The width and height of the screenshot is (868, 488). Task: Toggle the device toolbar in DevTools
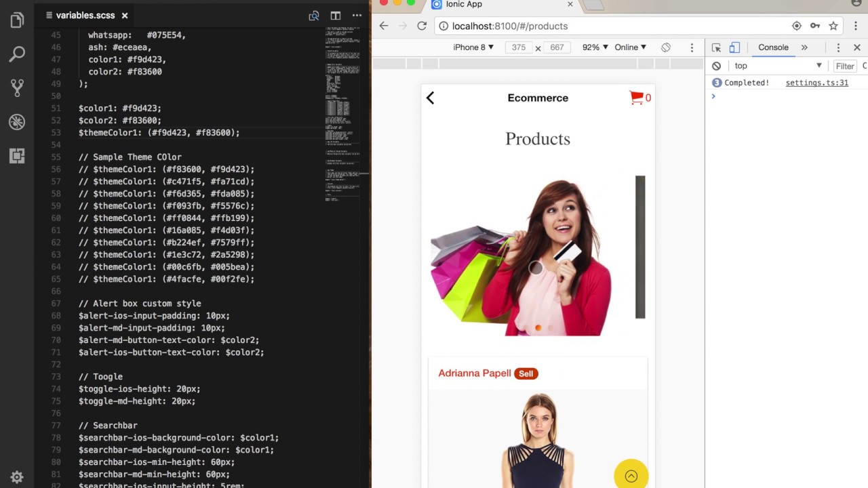click(x=734, y=47)
